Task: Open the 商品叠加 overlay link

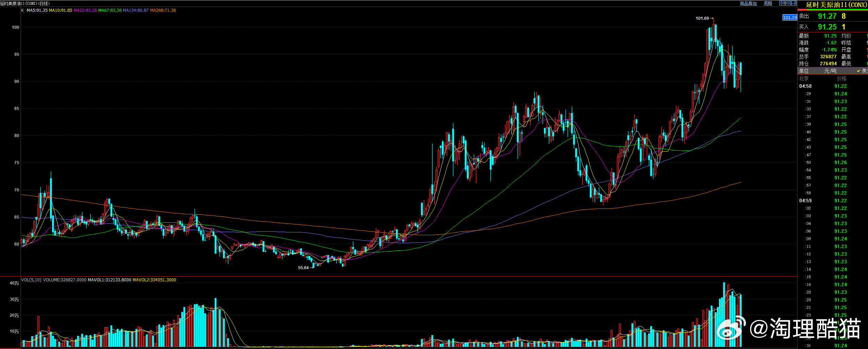Action: (x=749, y=3)
